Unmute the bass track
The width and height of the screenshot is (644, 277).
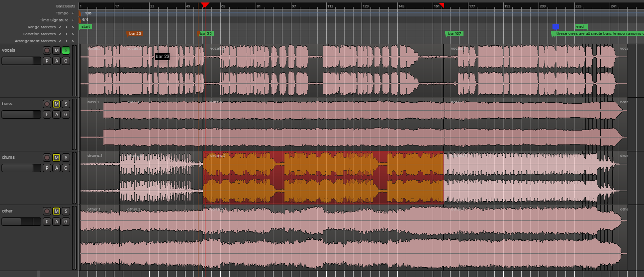(57, 104)
